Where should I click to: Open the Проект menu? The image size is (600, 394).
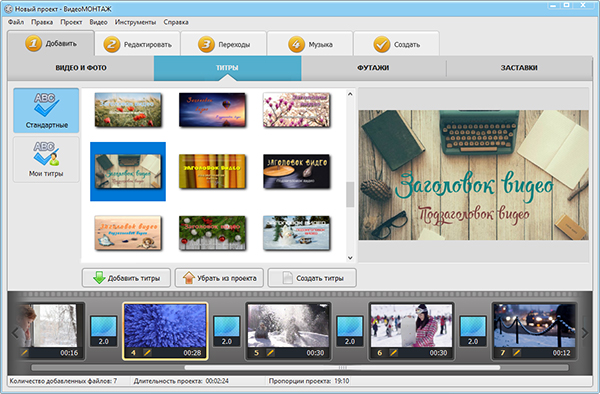pos(71,22)
